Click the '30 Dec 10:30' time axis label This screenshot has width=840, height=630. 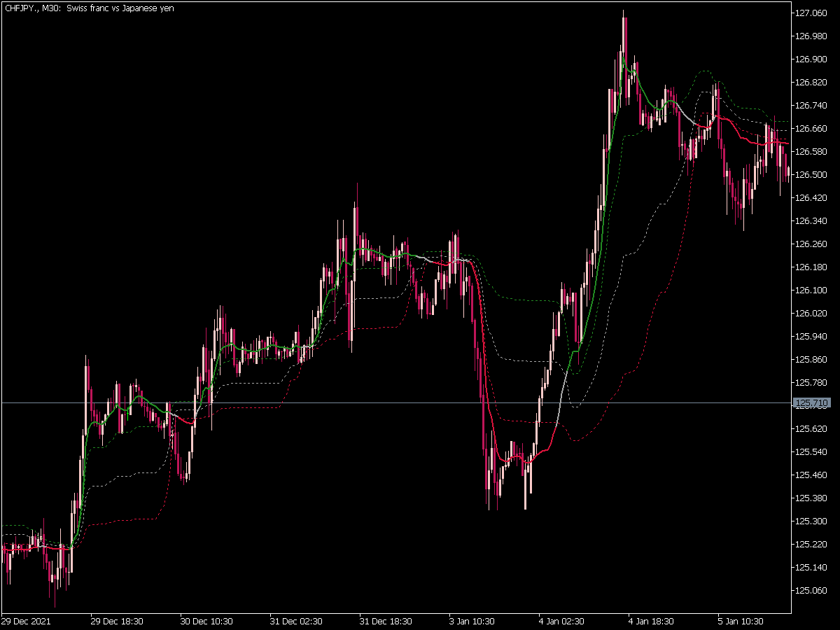click(x=206, y=621)
